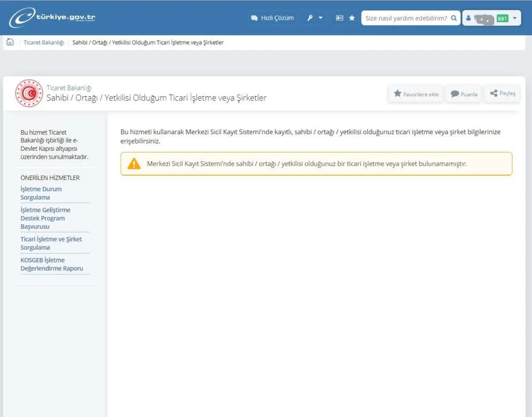Go to home via breadcrumb house icon

(x=10, y=42)
